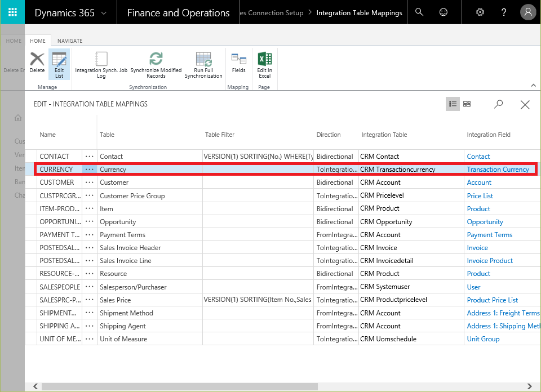Click the scroll left arrow
This screenshot has width=541, height=392.
pyautogui.click(x=35, y=386)
